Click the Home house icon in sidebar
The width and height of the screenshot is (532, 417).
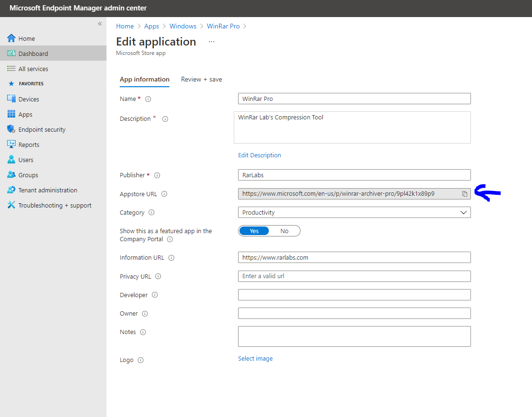(x=11, y=38)
